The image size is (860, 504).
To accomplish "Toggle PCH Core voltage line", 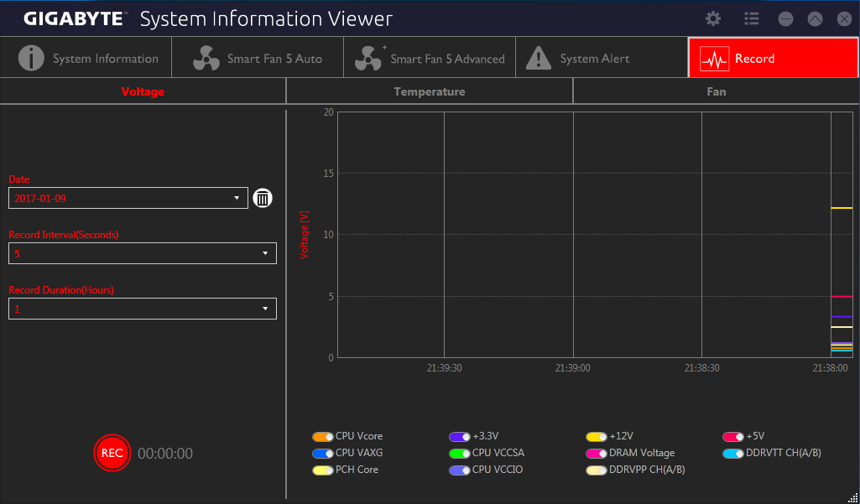I will click(323, 470).
